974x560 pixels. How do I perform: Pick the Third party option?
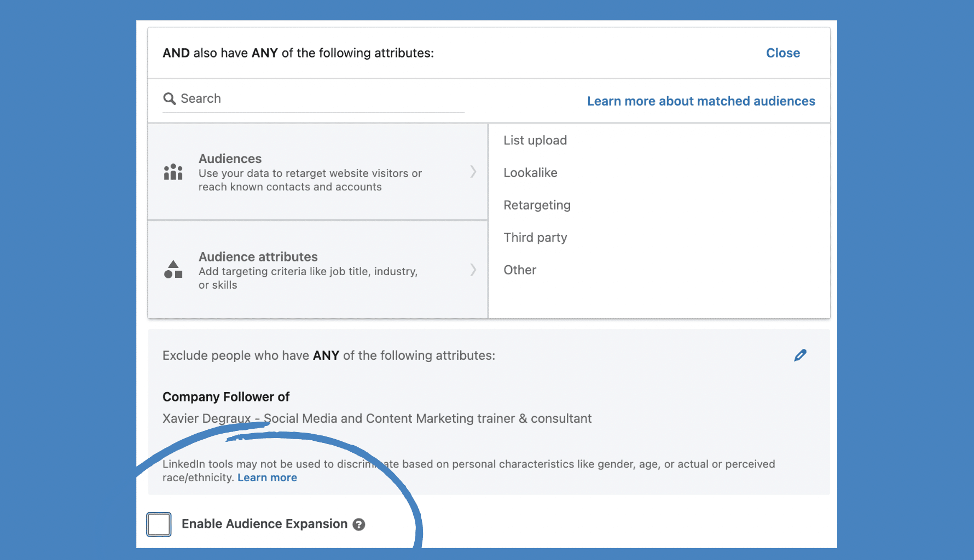[x=535, y=237]
